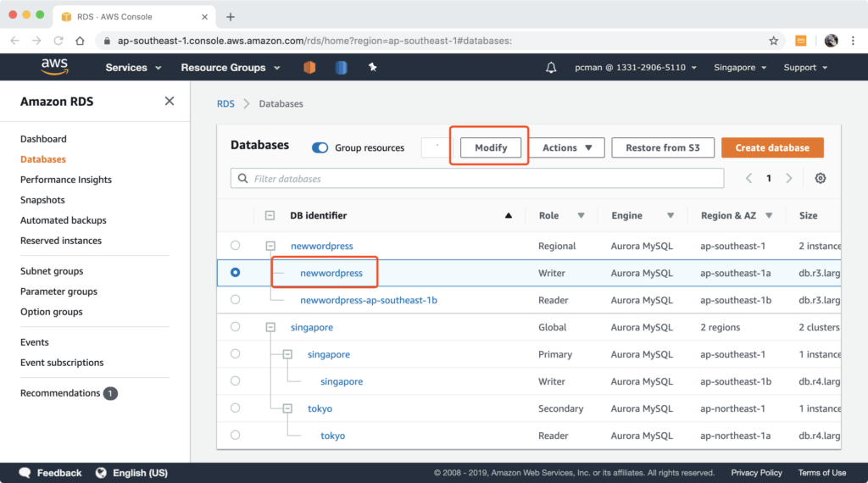
Task: Click the AWS logo home icon
Action: tap(54, 67)
